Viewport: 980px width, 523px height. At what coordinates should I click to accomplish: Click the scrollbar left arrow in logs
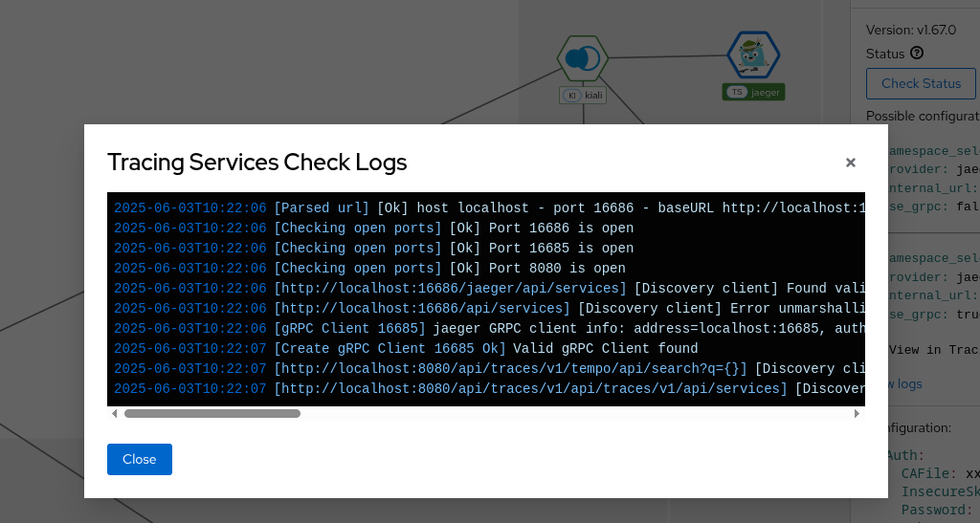114,413
